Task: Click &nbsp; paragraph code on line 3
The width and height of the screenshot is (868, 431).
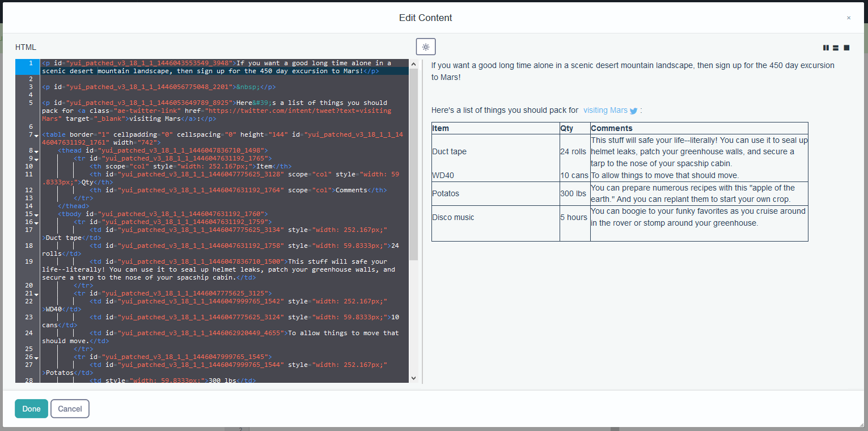Action: (x=158, y=87)
